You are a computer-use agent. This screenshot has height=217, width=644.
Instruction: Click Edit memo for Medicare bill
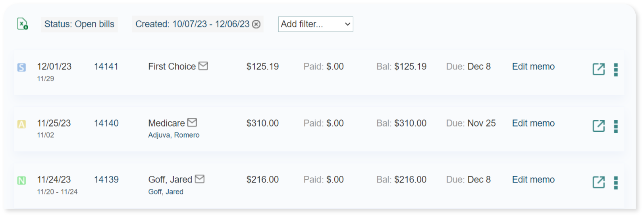[533, 123]
